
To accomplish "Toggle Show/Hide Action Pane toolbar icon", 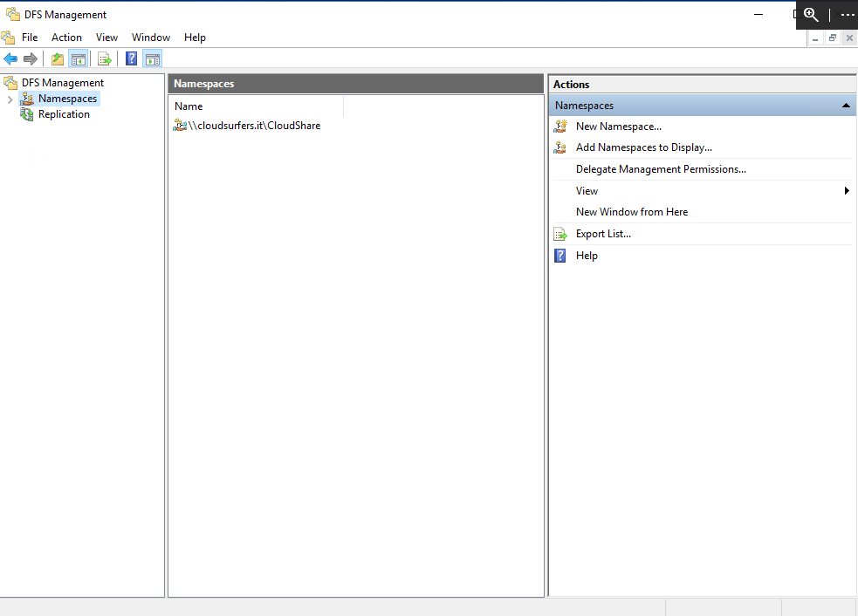I will pos(153,58).
